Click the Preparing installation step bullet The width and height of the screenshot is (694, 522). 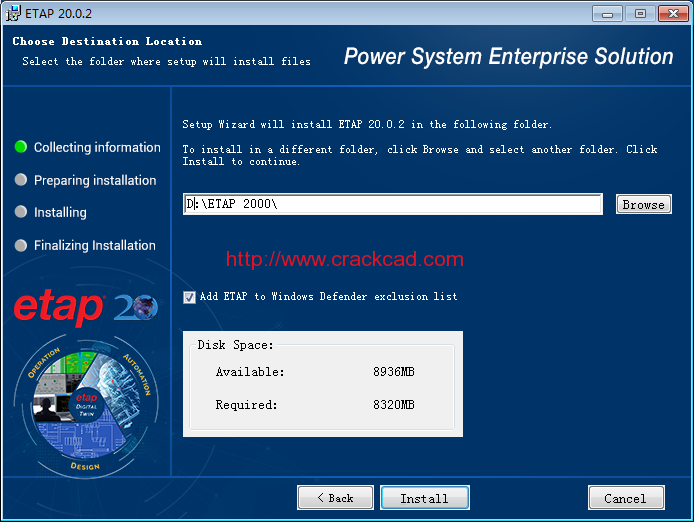tap(21, 180)
